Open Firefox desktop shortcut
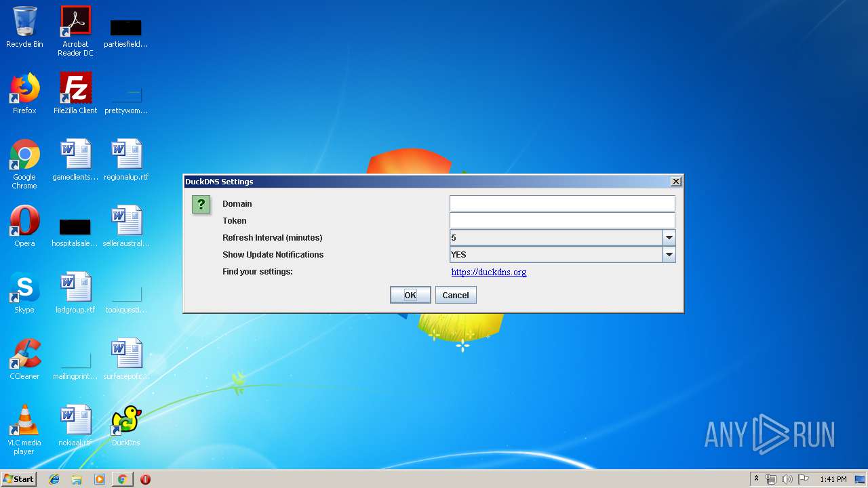The image size is (868, 488). pyautogui.click(x=24, y=94)
